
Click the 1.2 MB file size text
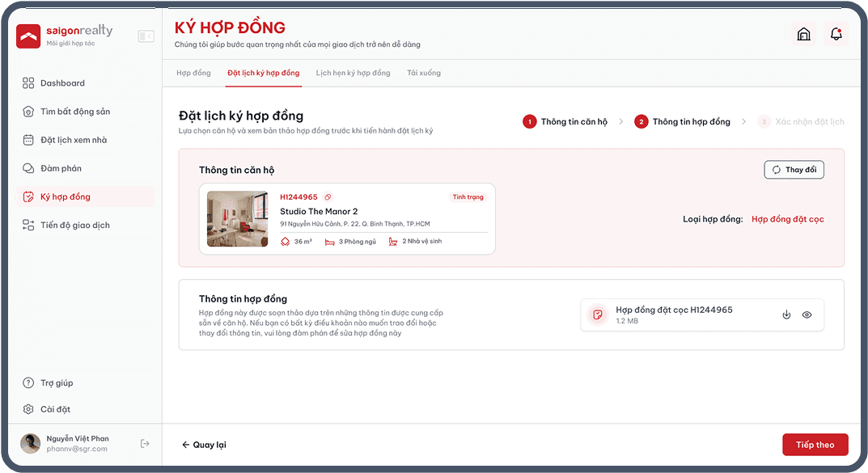627,321
